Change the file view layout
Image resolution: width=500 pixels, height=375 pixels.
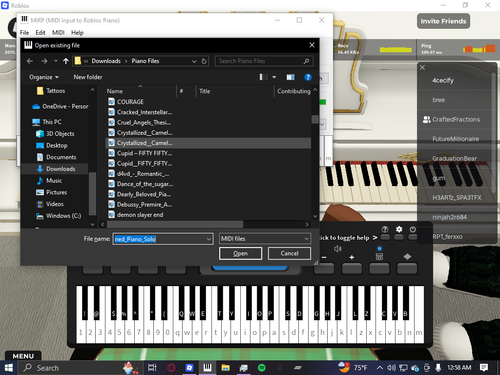click(x=263, y=77)
